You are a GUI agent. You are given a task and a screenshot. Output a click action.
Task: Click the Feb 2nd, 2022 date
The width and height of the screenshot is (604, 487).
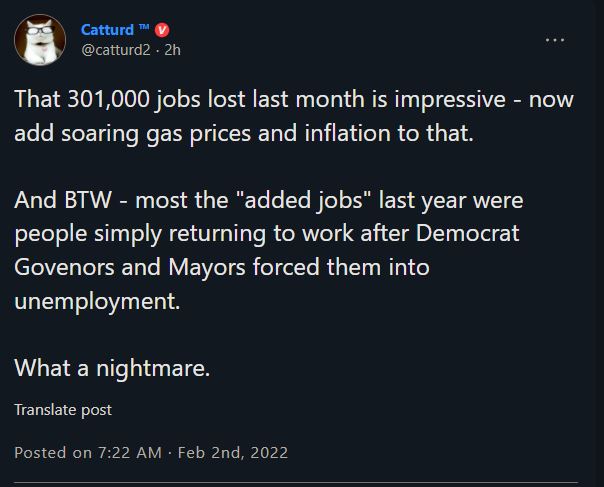point(233,453)
